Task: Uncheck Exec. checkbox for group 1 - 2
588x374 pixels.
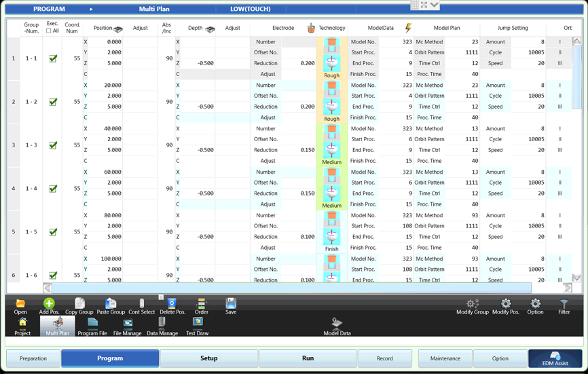Action: (x=53, y=102)
